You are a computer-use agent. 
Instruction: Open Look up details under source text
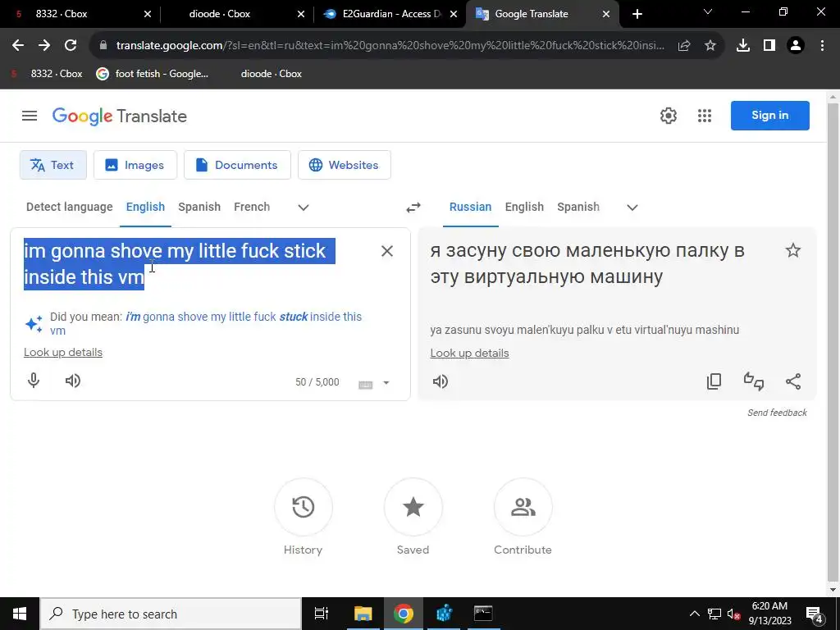point(62,353)
